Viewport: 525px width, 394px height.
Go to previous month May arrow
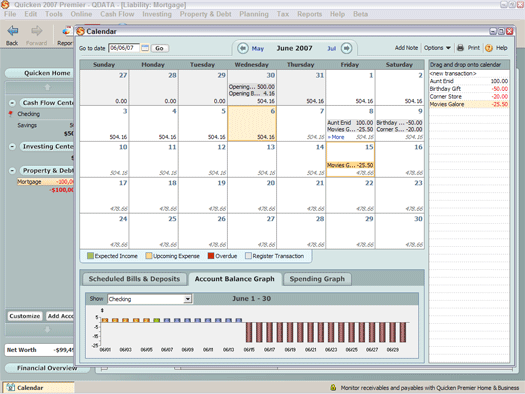(243, 48)
